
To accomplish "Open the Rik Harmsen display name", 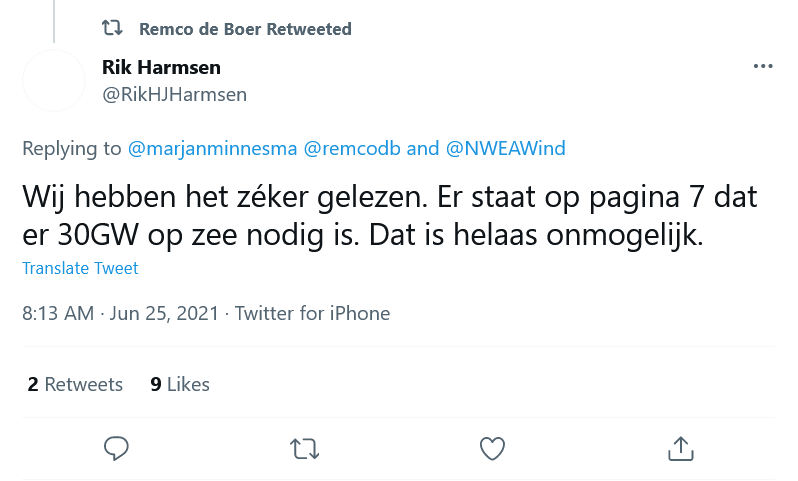I will (161, 68).
